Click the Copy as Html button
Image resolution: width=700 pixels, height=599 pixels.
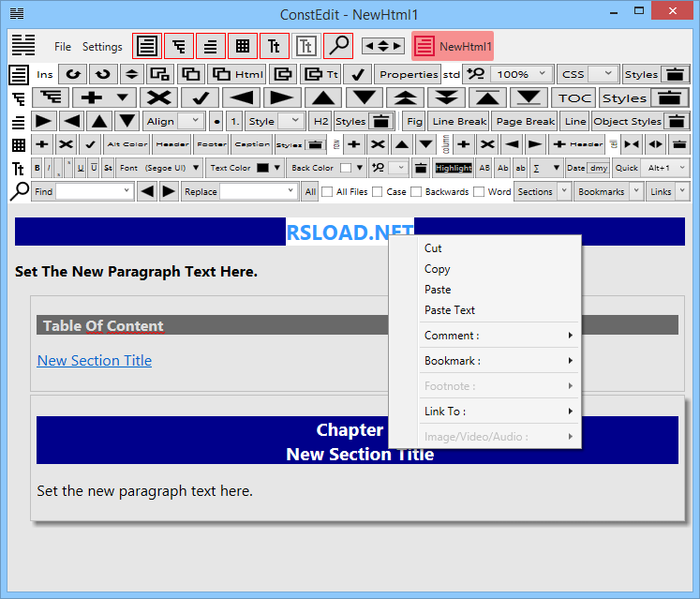tap(237, 74)
